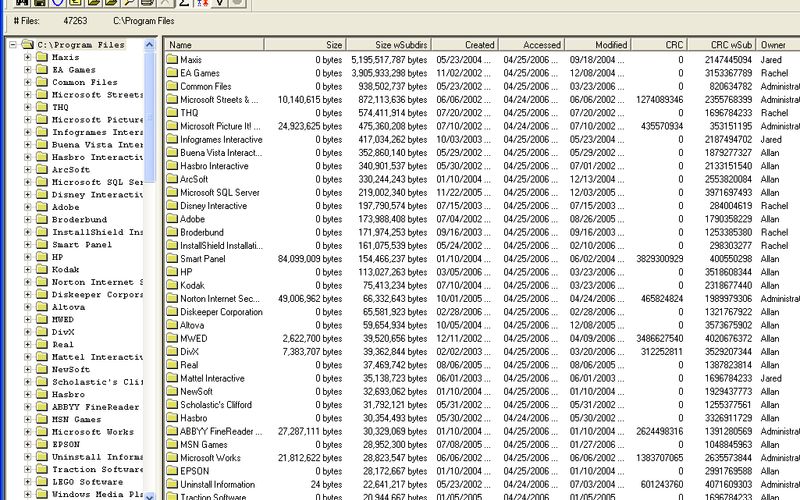The width and height of the screenshot is (800, 500).
Task: Sort by Size wSubdirs column header
Action: (x=389, y=45)
